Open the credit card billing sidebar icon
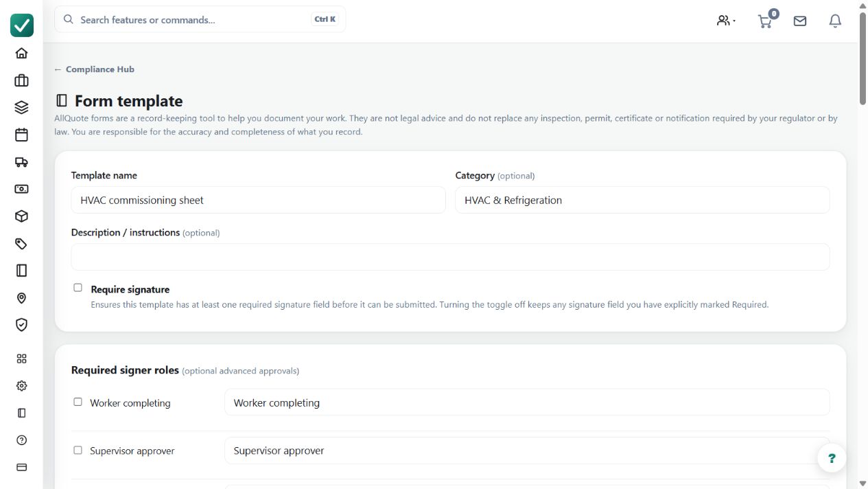868x489 pixels. [x=21, y=467]
